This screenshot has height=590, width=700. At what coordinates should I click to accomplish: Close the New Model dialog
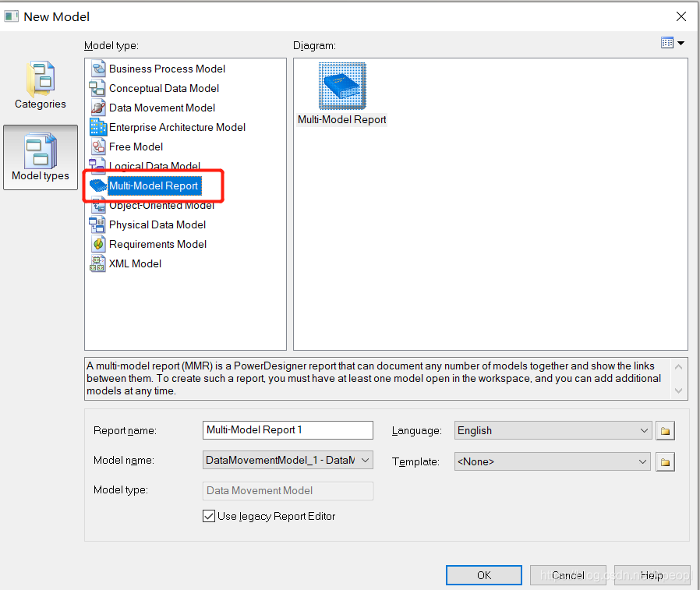(681, 16)
